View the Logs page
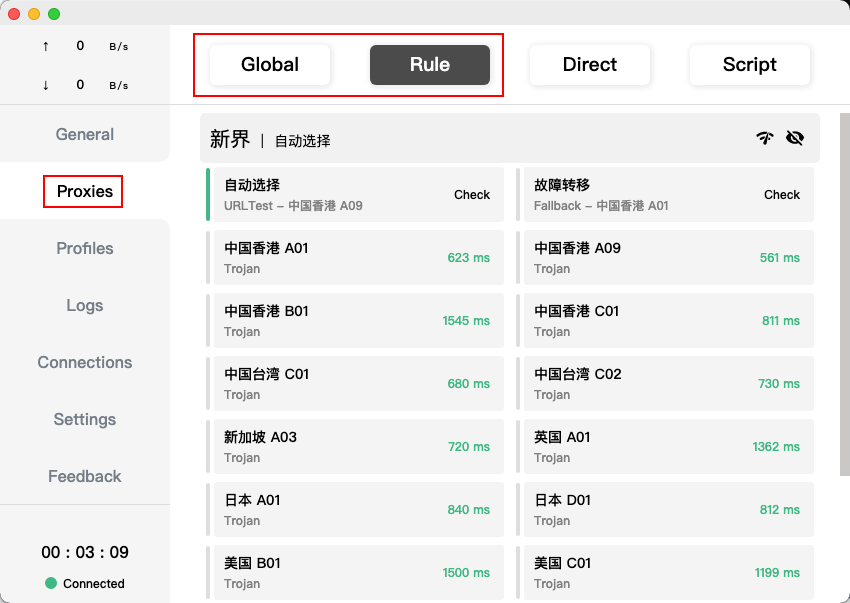850x603 pixels. point(85,306)
